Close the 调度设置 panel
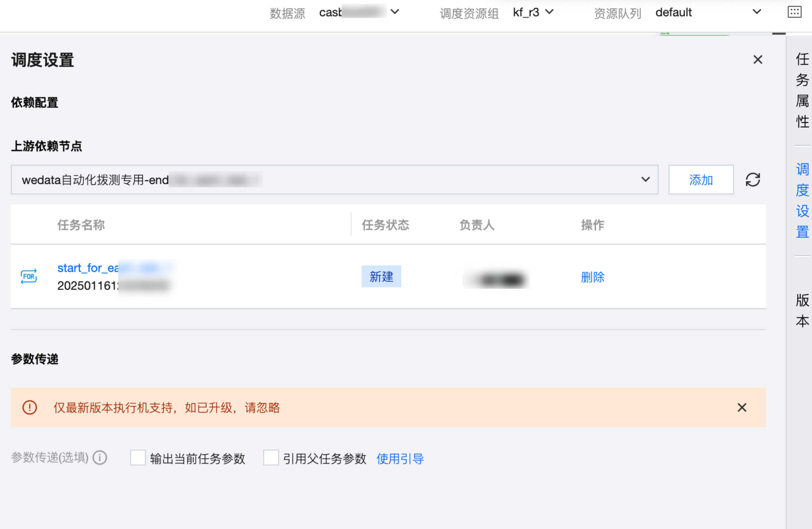The image size is (812, 529). pyautogui.click(x=758, y=60)
